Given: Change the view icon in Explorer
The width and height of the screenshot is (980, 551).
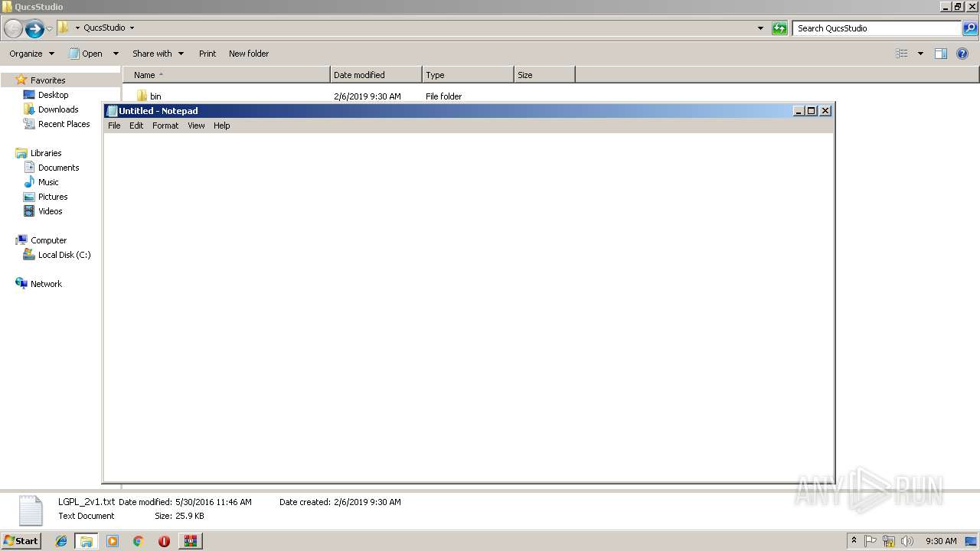Looking at the screenshot, I should (902, 54).
